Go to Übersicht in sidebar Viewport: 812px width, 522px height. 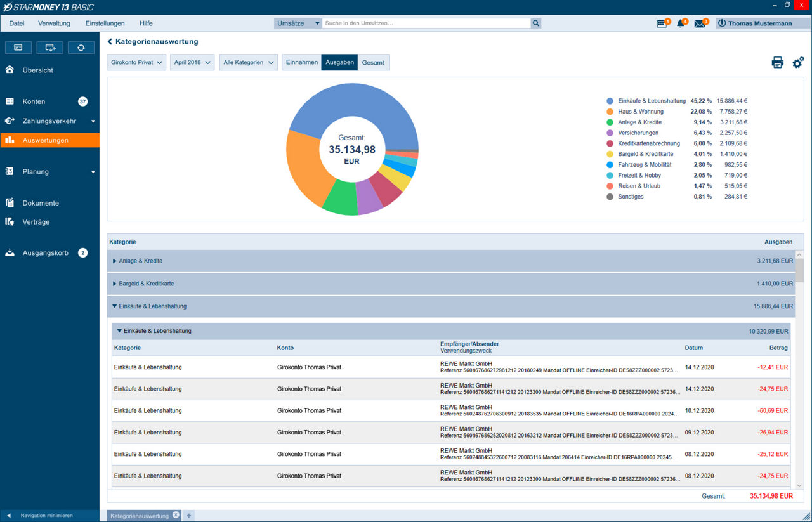[37, 70]
